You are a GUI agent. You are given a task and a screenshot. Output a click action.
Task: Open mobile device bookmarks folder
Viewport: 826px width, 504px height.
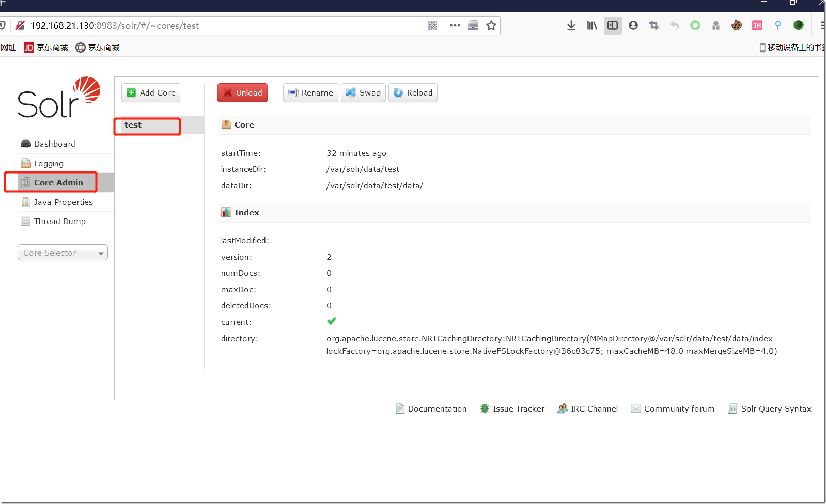pyautogui.click(x=792, y=48)
